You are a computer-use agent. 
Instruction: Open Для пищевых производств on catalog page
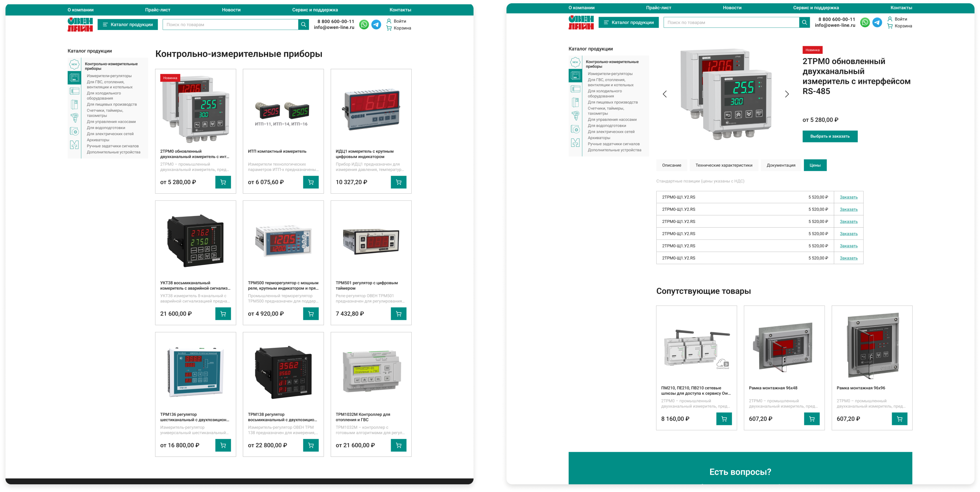click(112, 105)
